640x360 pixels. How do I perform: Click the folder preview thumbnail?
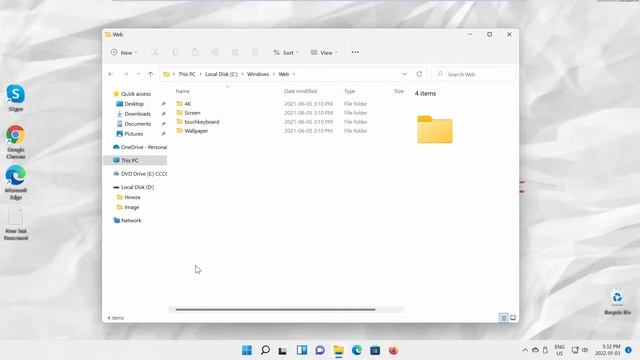[435, 129]
